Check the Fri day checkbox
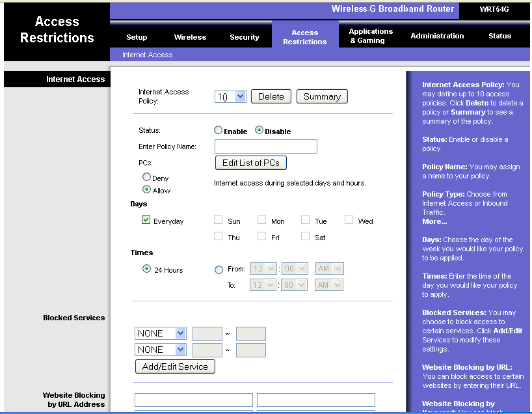Screen dimensions: 532x414 pos(261,236)
